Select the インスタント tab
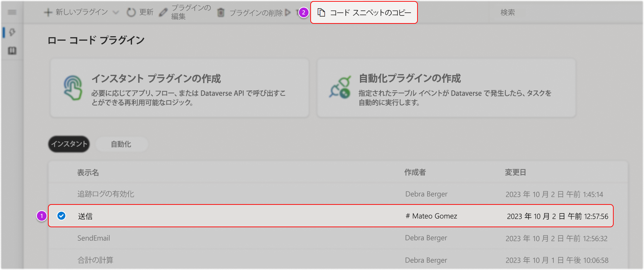The image size is (644, 270). (69, 144)
